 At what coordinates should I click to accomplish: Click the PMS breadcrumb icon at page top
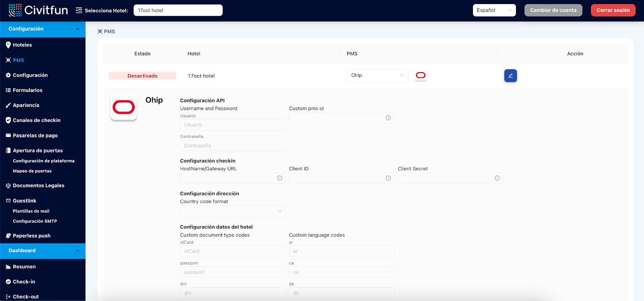(x=100, y=31)
